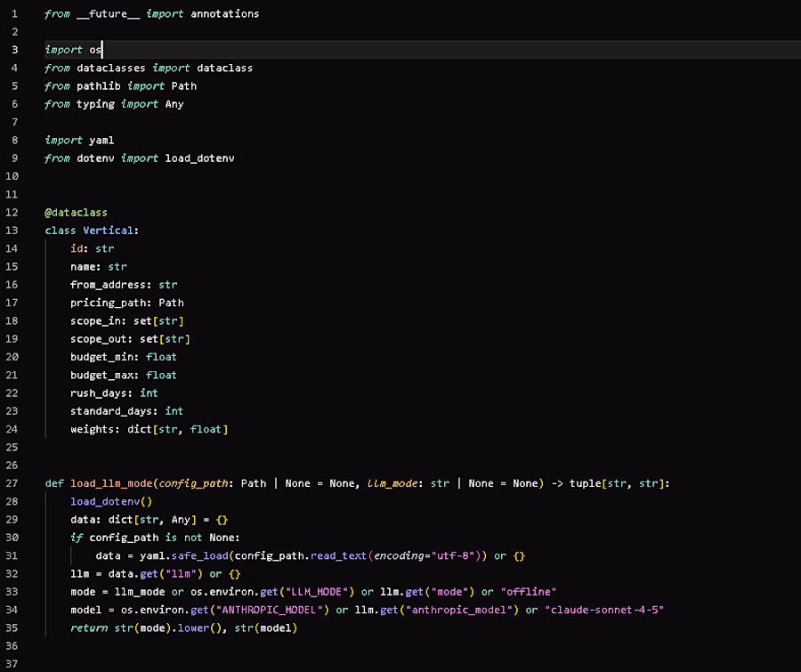Click the "name" field on line 15
Screen dimensions: 801x672
(83, 267)
